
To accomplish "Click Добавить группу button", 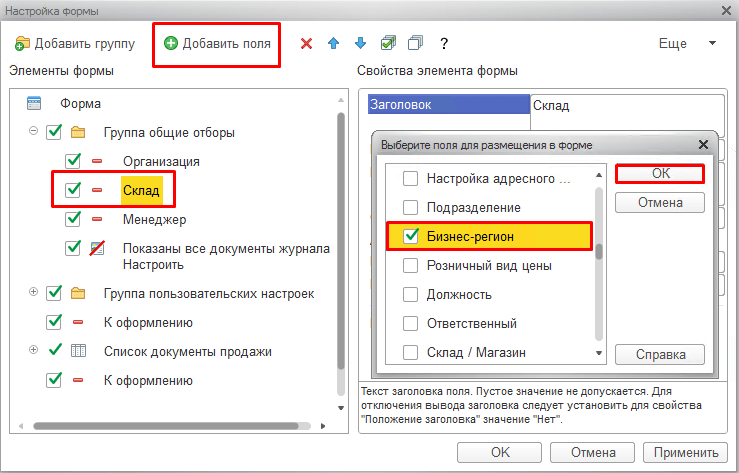I will pos(75,43).
